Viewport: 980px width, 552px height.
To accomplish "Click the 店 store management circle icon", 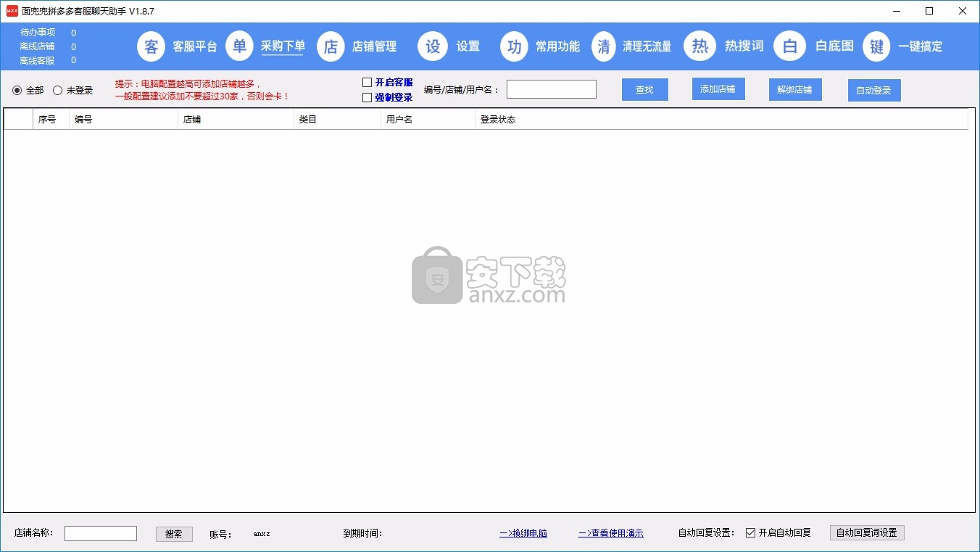I will tap(331, 46).
